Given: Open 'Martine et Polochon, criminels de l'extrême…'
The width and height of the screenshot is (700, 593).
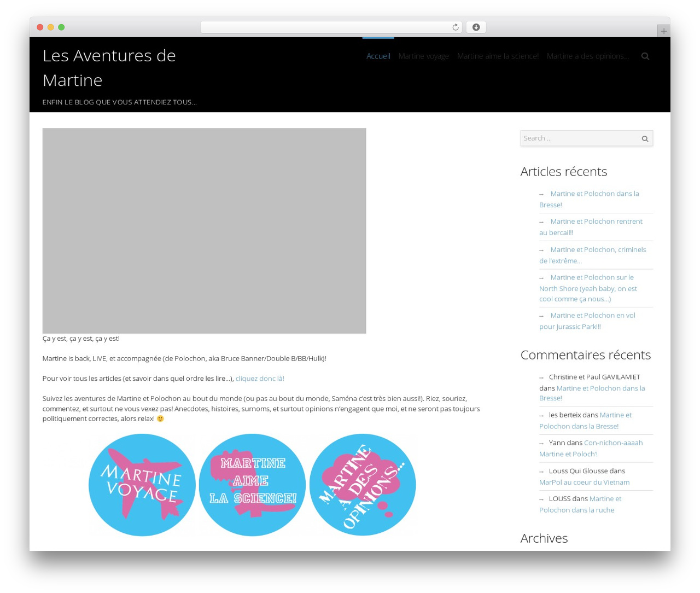Looking at the screenshot, I should [592, 255].
